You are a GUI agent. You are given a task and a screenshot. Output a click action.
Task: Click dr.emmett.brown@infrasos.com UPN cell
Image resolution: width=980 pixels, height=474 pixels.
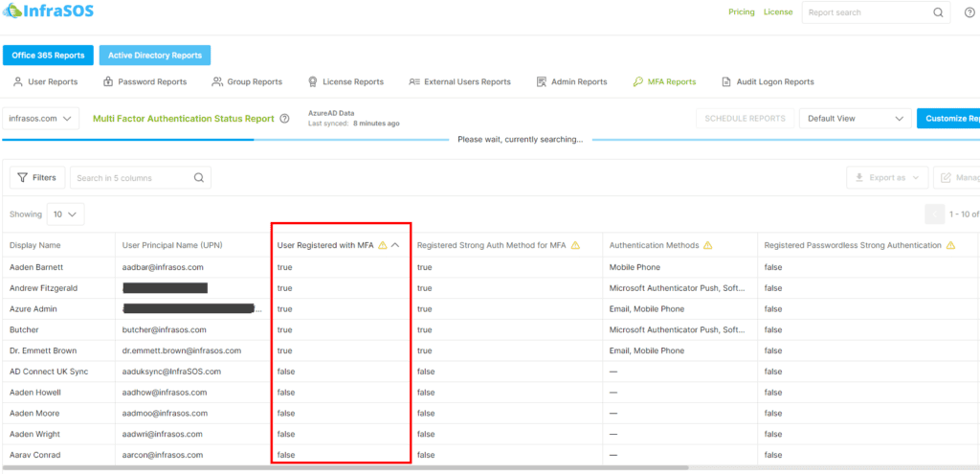tap(182, 350)
